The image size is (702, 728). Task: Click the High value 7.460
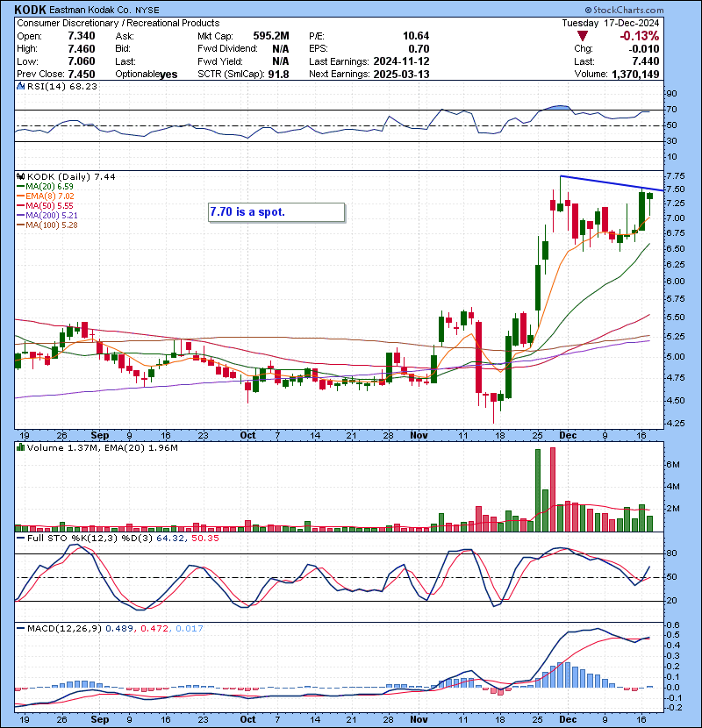82,49
